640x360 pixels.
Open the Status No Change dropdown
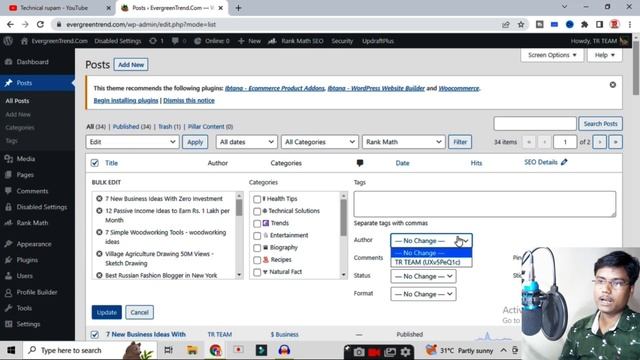pyautogui.click(x=423, y=276)
